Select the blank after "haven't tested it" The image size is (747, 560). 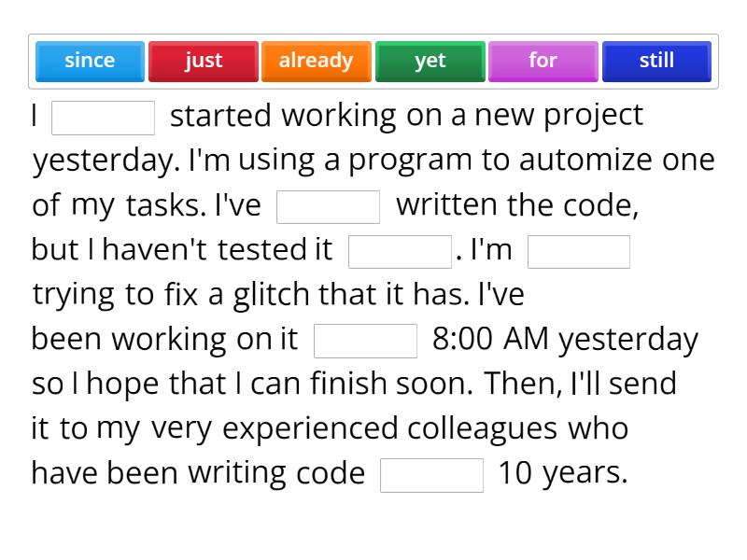click(x=399, y=251)
